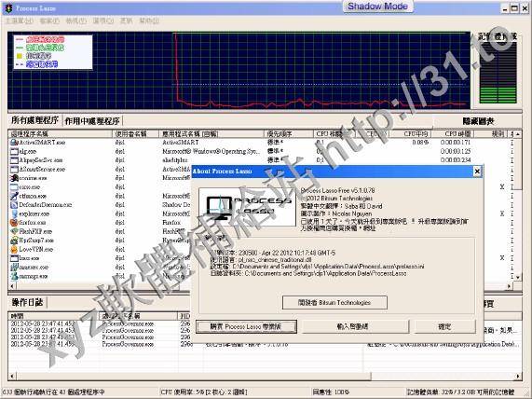Open the 主視窗 menu
This screenshot has height=399, width=532.
(x=20, y=21)
